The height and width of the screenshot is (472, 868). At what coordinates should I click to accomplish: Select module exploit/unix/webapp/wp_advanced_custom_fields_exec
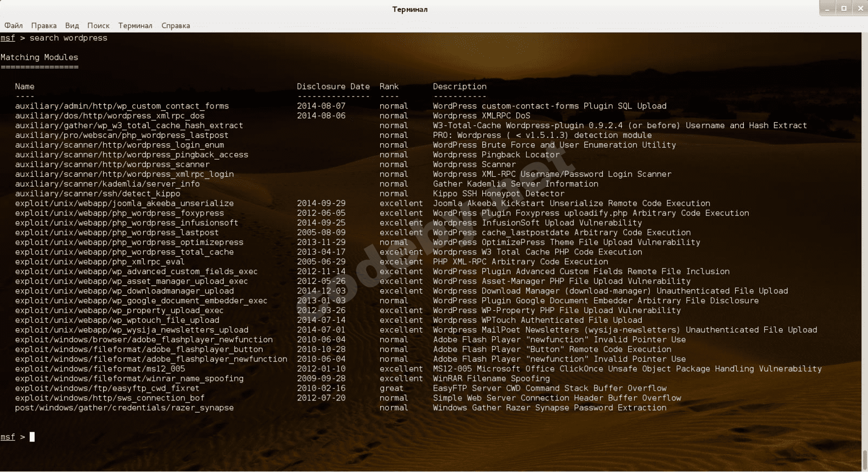[136, 272]
